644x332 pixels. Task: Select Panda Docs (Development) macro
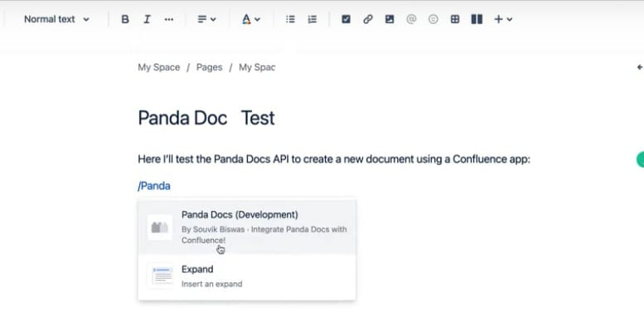click(247, 227)
